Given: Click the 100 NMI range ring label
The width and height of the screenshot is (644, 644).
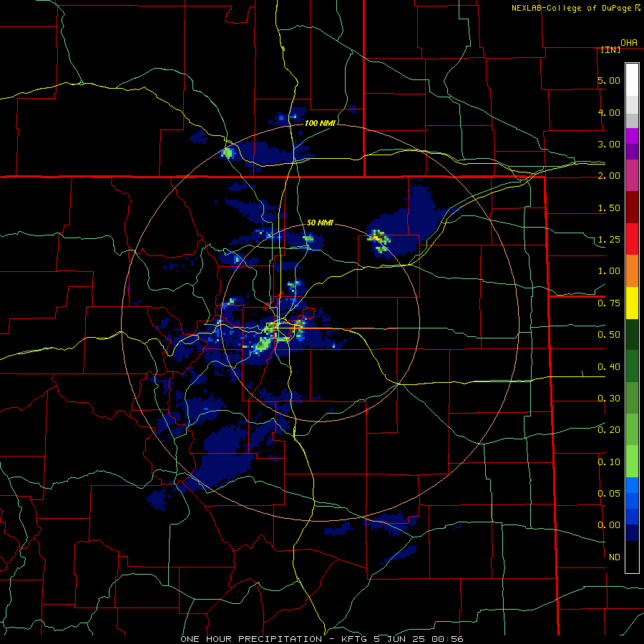Looking at the screenshot, I should click(x=320, y=123).
